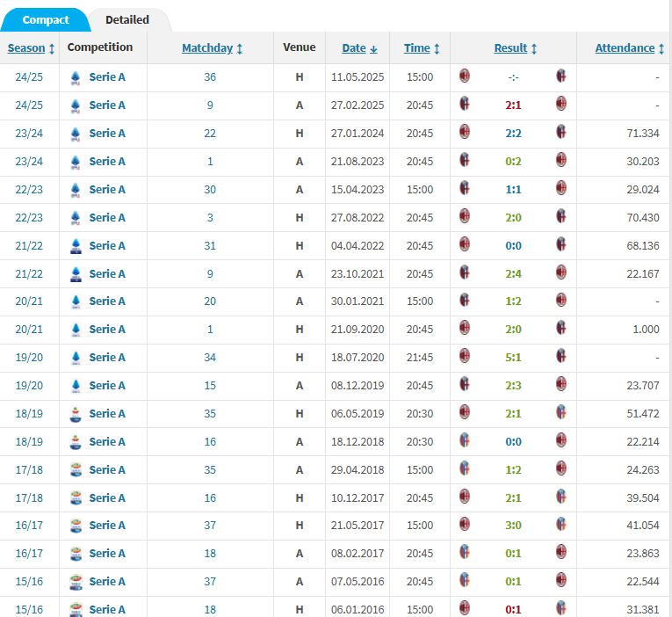Click the home team crest in the 27.02.2025 row
This screenshot has width=672, height=617.
pos(465,105)
